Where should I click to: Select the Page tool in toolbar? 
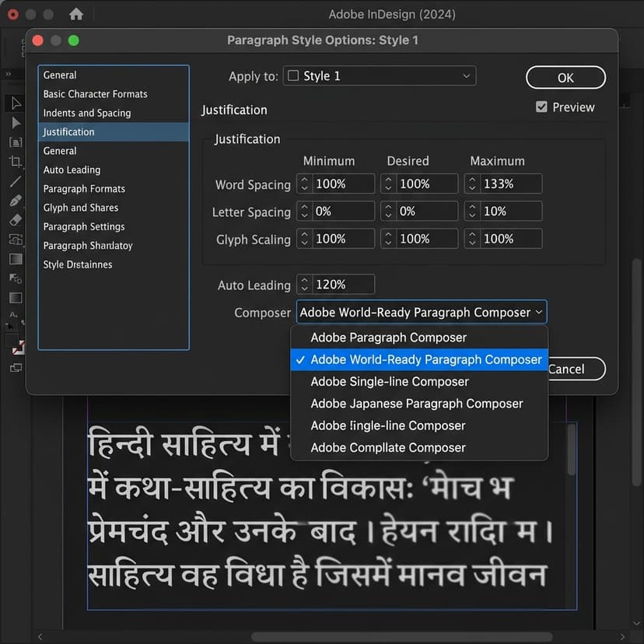pyautogui.click(x=16, y=142)
